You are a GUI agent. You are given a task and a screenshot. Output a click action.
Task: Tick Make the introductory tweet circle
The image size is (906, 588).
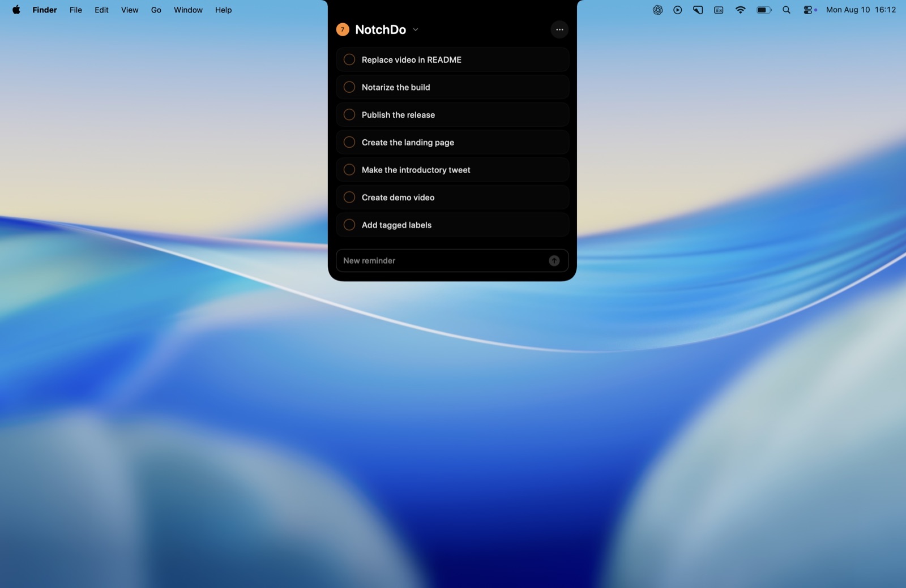[x=349, y=170]
